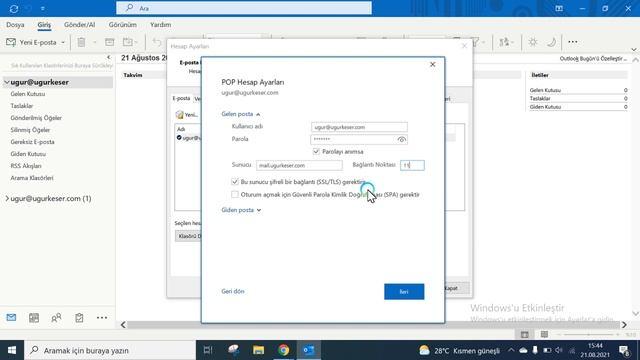Switch to Tasks view icon
This screenshot has width=640, height=360.
(x=79, y=318)
